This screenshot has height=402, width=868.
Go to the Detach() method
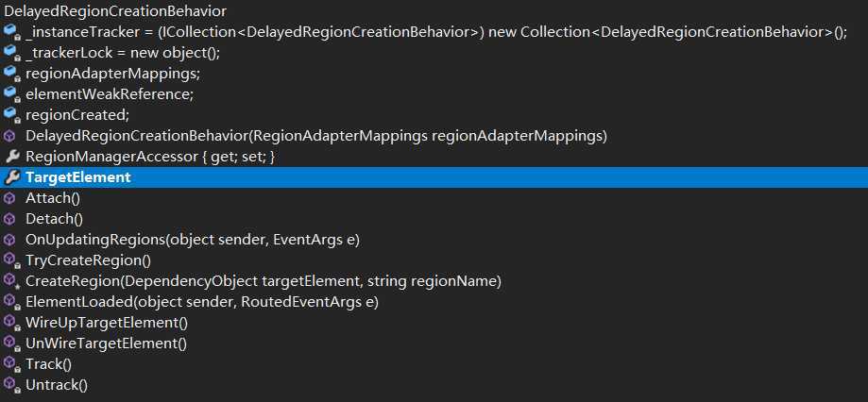point(54,219)
